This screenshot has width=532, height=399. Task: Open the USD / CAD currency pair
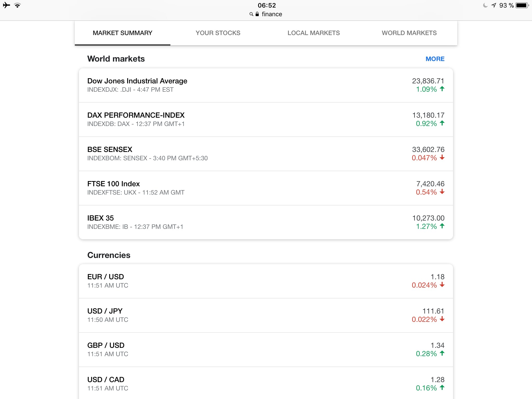(x=266, y=383)
